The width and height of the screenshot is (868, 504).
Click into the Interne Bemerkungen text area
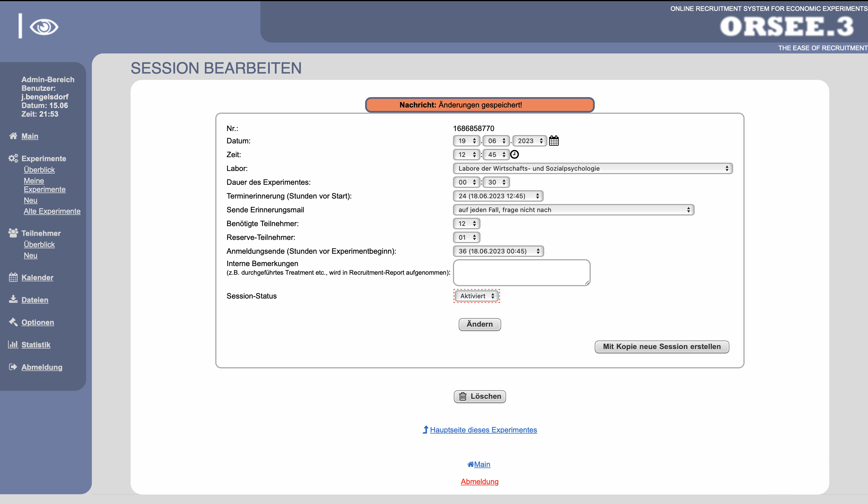tap(521, 272)
